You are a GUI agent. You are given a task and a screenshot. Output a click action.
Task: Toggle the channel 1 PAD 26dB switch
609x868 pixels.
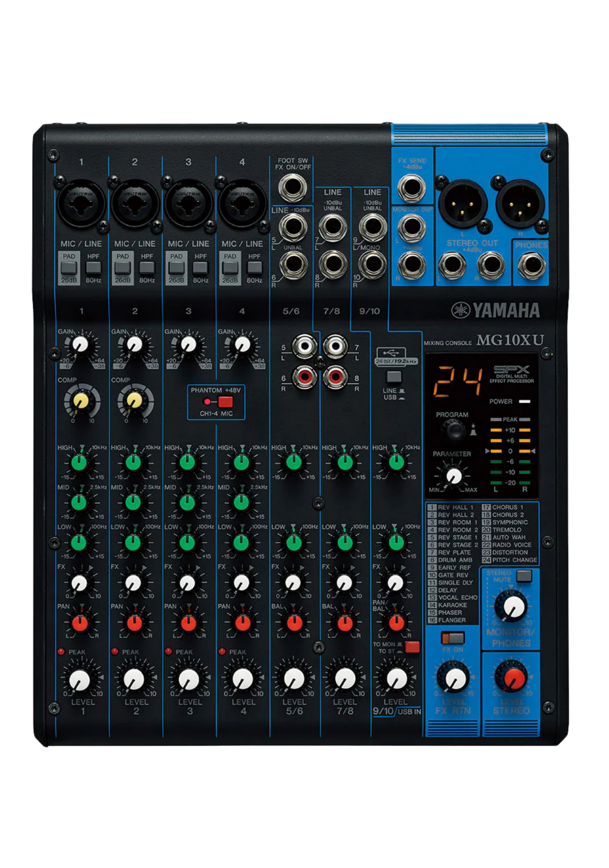pyautogui.click(x=69, y=268)
